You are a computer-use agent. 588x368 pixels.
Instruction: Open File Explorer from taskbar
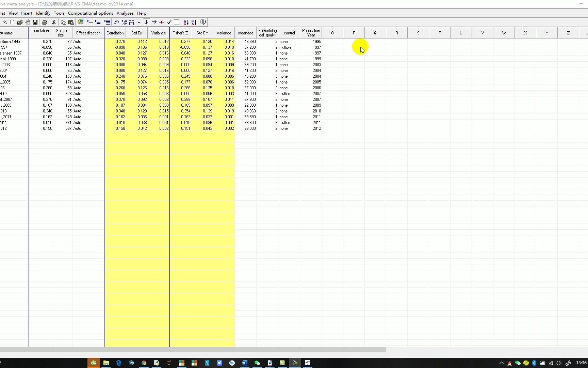tap(106, 363)
